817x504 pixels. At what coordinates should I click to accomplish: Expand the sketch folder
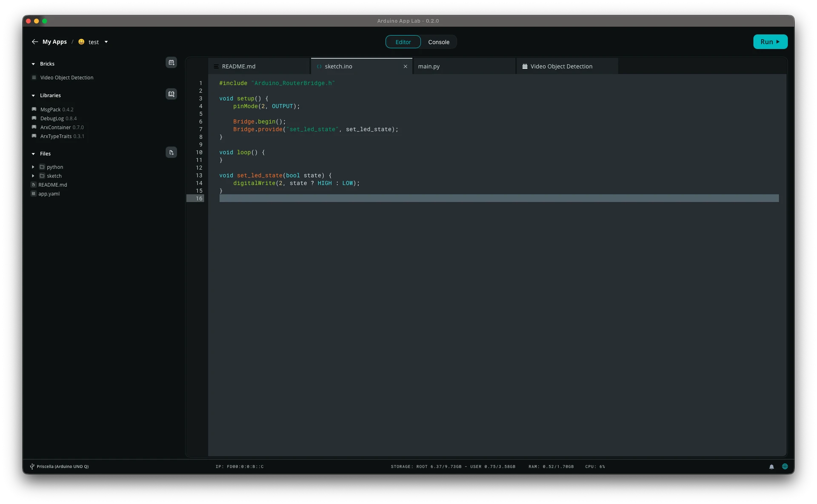point(33,176)
